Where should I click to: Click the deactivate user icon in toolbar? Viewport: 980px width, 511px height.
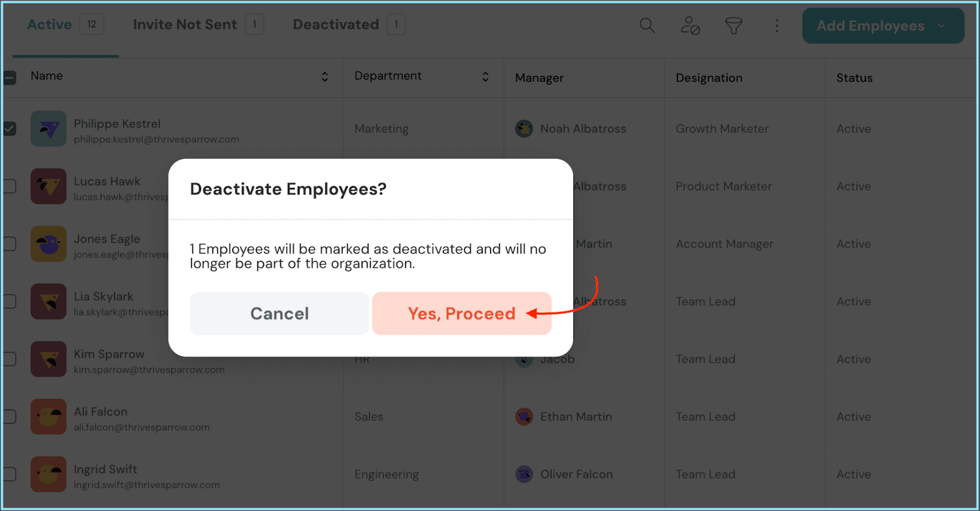click(x=690, y=25)
